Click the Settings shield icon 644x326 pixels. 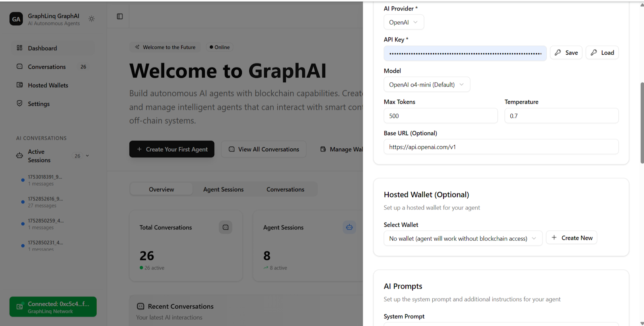[19, 103]
